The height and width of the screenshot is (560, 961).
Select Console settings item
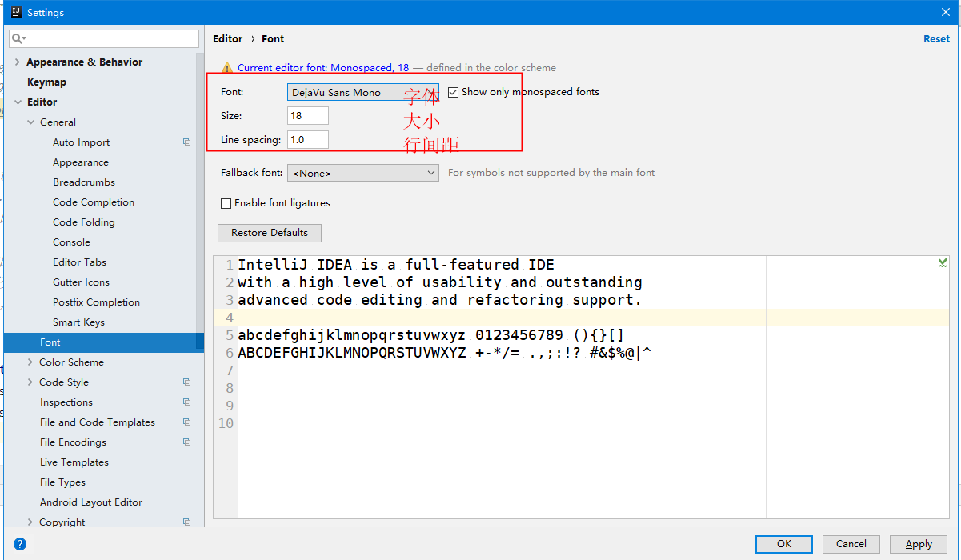[x=72, y=242]
